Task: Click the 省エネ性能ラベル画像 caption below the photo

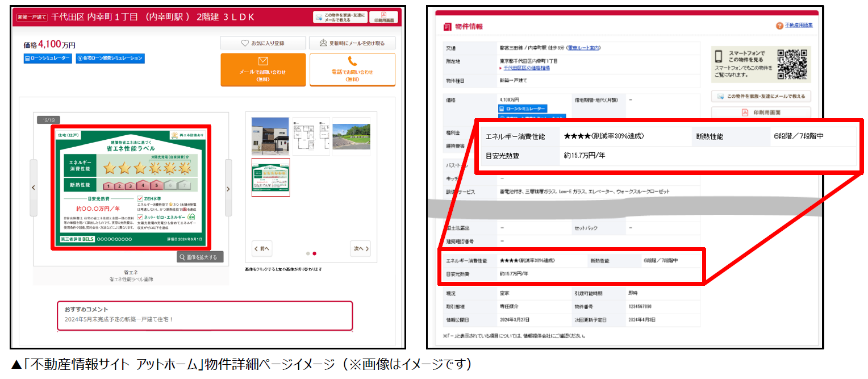Action: pyautogui.click(x=131, y=279)
